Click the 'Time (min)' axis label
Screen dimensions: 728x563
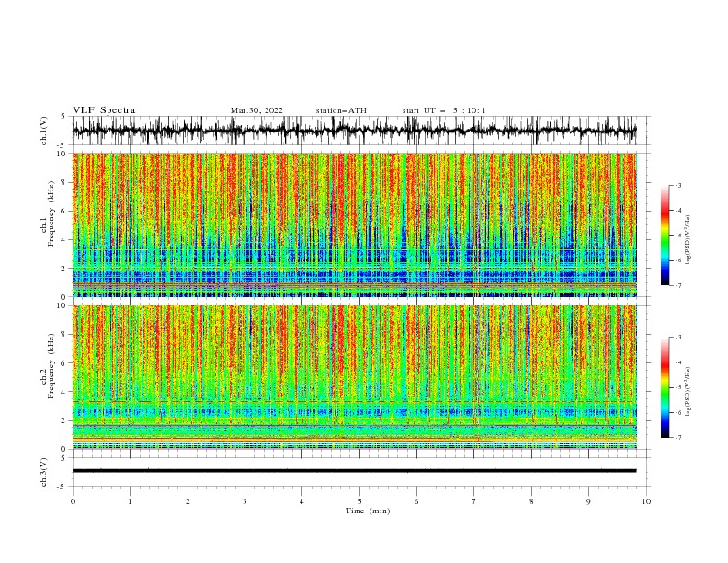(x=368, y=511)
